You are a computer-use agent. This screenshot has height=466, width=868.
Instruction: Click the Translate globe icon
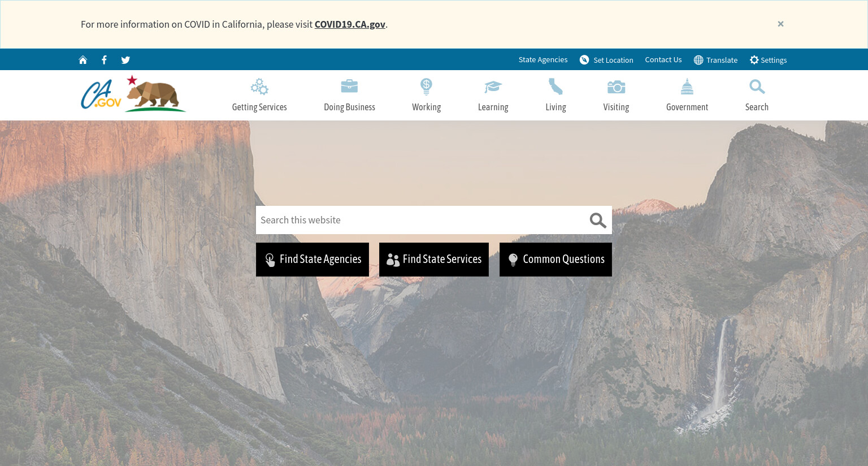coord(698,60)
